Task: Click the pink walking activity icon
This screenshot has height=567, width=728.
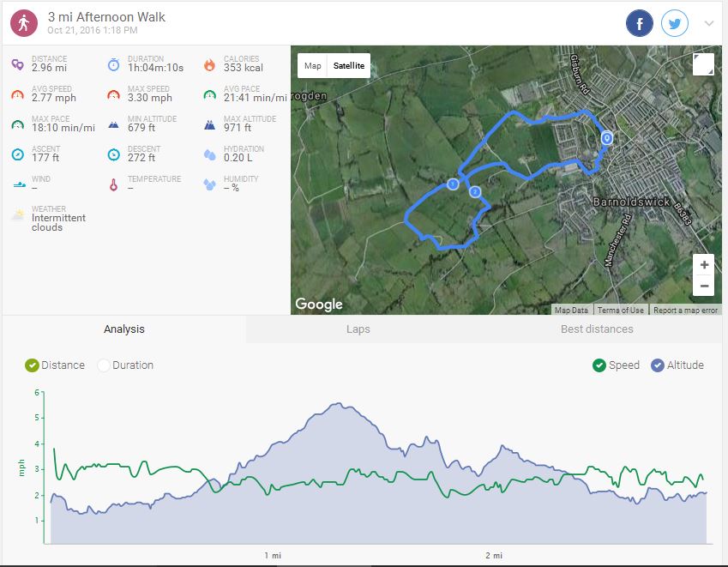Action: [24, 23]
